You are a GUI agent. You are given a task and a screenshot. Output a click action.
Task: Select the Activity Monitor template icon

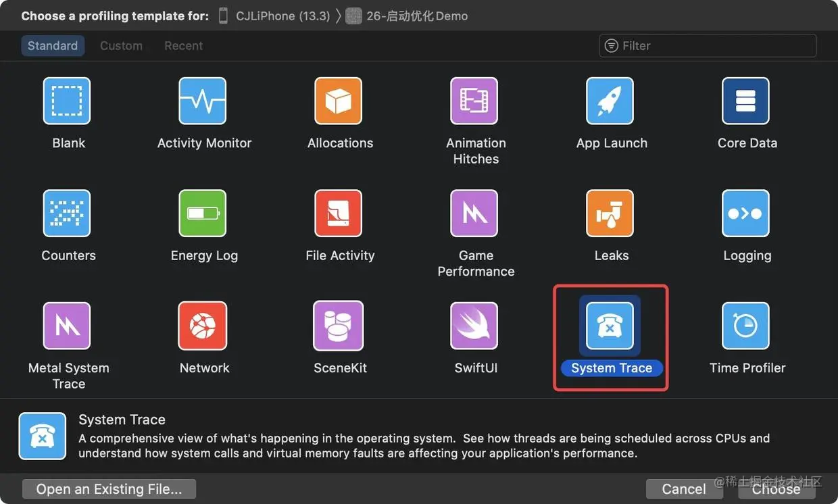pos(202,101)
